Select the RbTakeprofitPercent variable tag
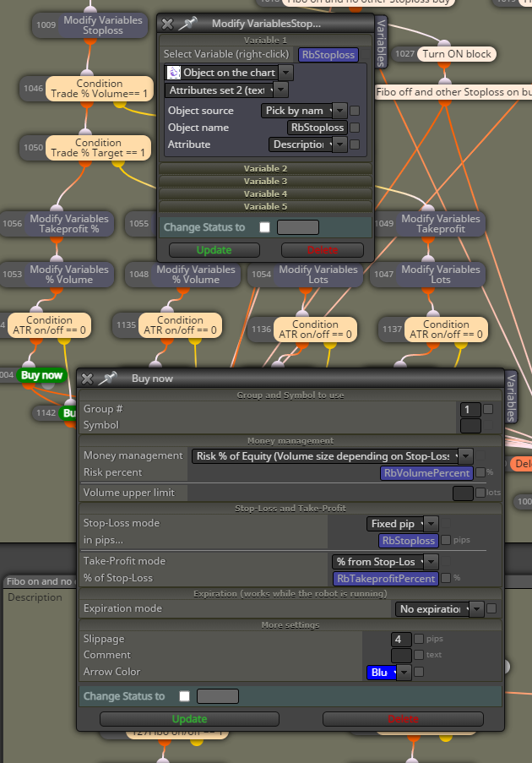This screenshot has width=532, height=763. pos(386,579)
